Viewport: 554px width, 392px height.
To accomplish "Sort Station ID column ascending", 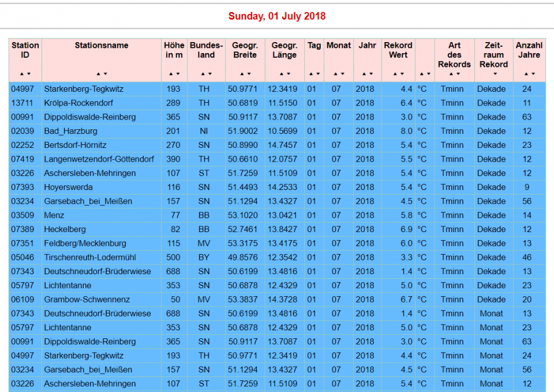I will pyautogui.click(x=22, y=74).
